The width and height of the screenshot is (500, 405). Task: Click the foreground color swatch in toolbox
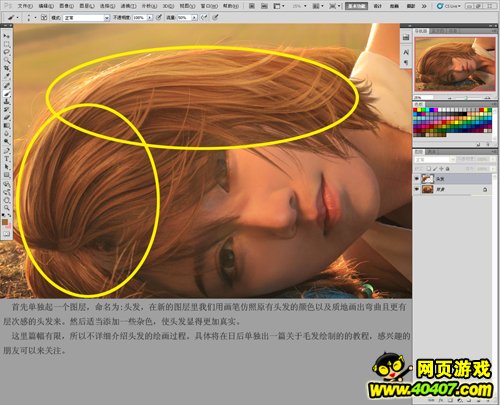coord(5,222)
